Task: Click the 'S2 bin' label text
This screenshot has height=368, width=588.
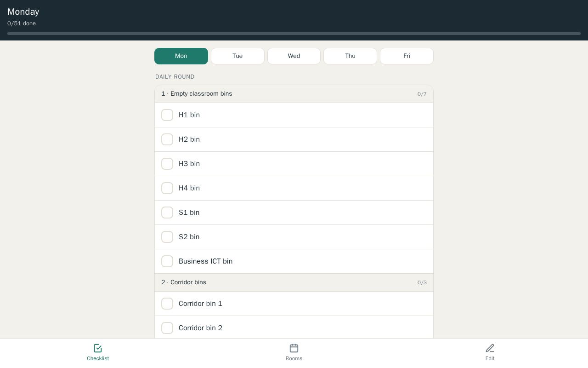Action: 189,237
